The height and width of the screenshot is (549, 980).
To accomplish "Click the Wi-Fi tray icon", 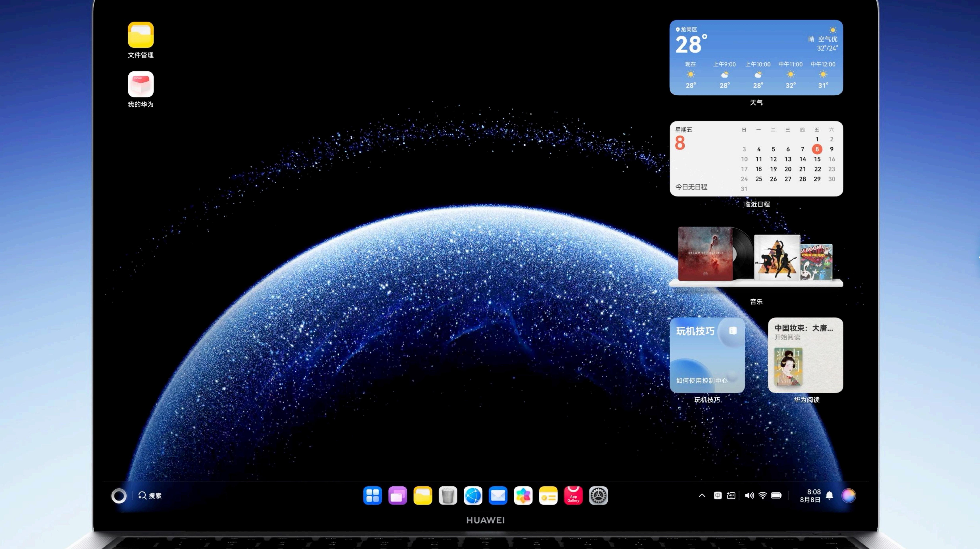I will click(763, 495).
